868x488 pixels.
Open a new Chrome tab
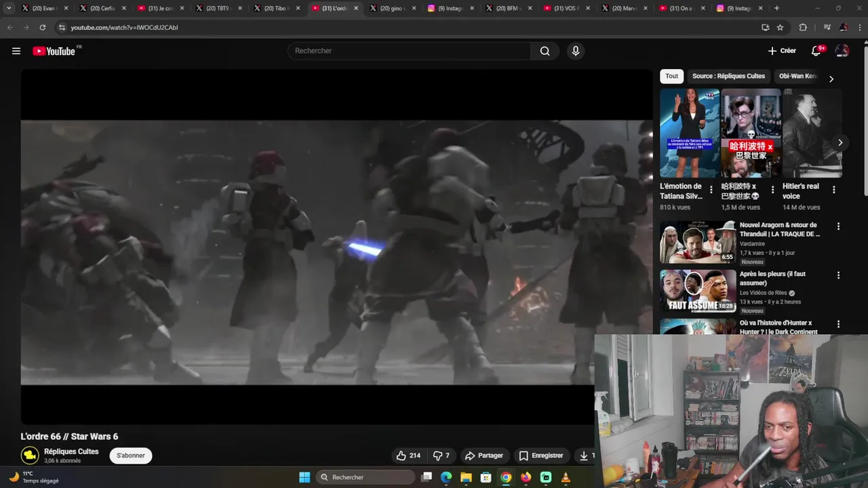click(776, 8)
